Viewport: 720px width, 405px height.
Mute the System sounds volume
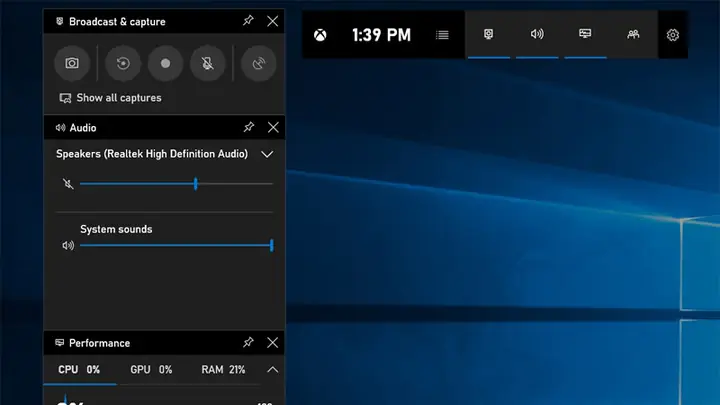click(x=68, y=246)
